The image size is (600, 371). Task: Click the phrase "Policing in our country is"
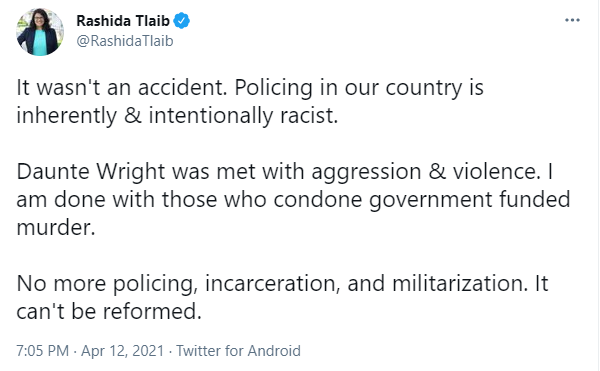(359, 88)
